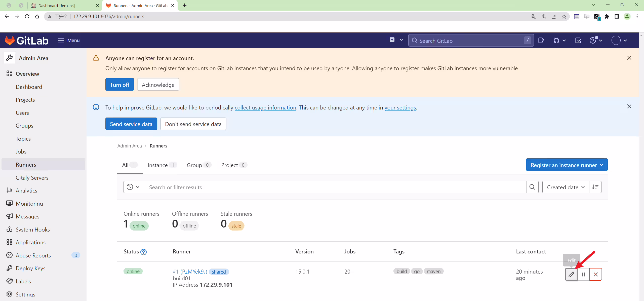Image resolution: width=644 pixels, height=301 pixels.
Task: Open merge requests icon in top navbar
Action: click(559, 41)
